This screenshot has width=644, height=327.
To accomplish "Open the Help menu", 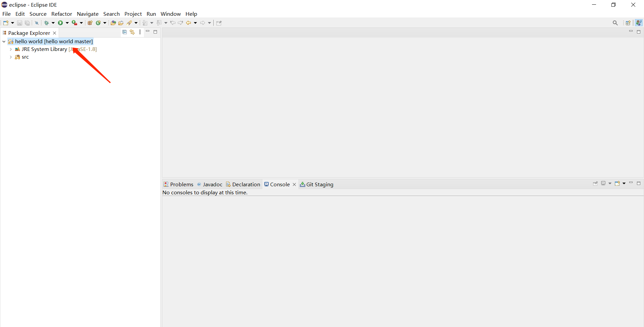I will tap(191, 14).
